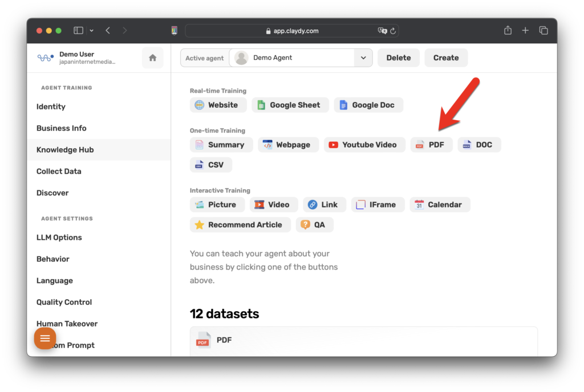Screen dimensions: 584x392
Task: Delete the active agent
Action: [398, 58]
